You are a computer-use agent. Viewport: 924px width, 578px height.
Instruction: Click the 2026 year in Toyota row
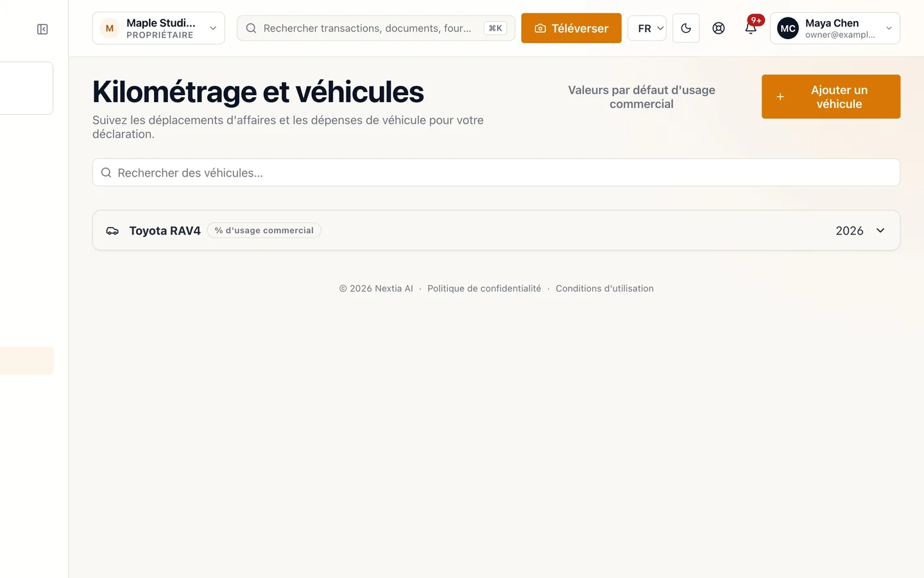849,231
